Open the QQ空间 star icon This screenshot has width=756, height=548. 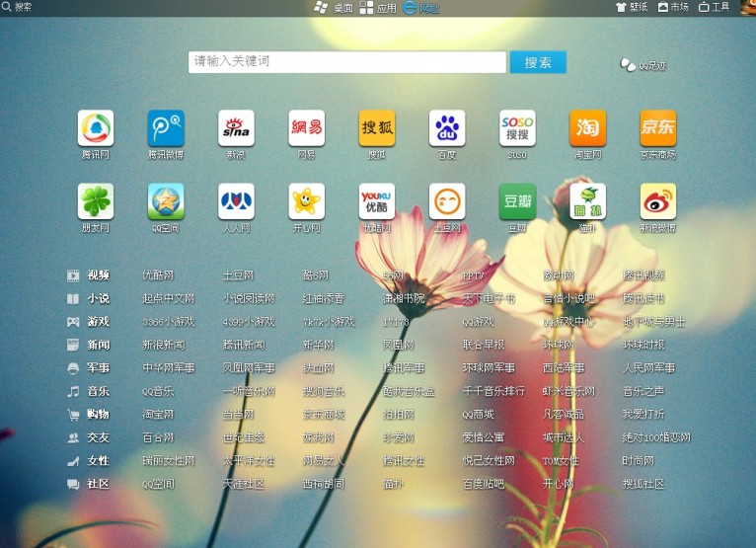[166, 201]
